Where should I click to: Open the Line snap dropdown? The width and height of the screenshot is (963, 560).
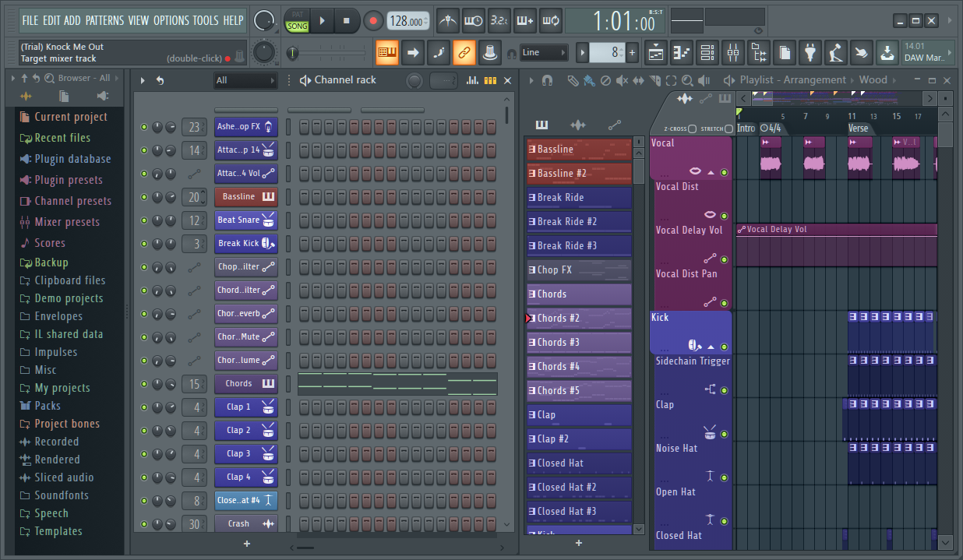pos(544,53)
